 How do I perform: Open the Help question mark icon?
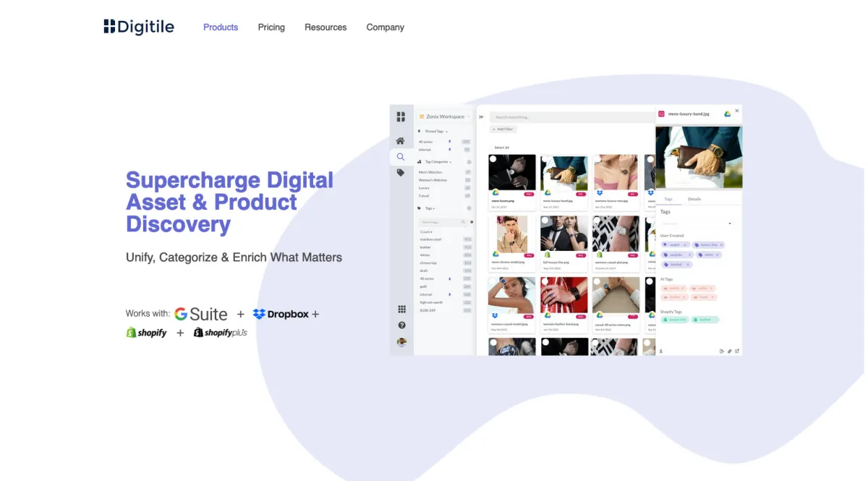(x=401, y=325)
